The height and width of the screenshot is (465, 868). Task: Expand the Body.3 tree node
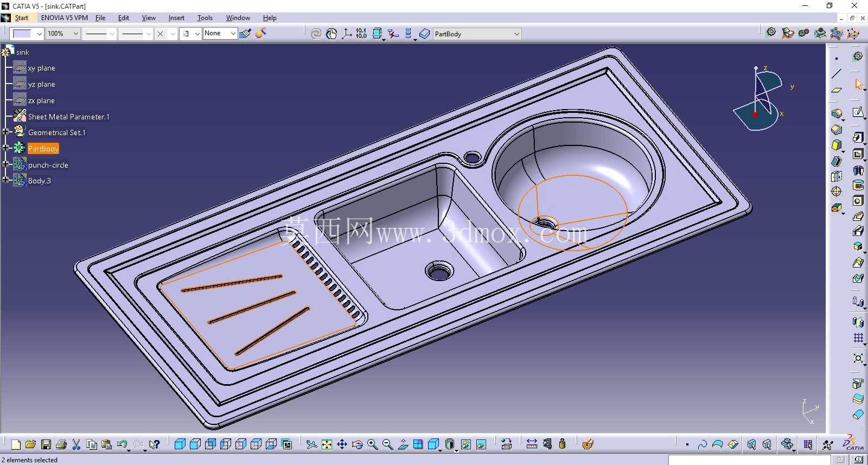pos(5,180)
